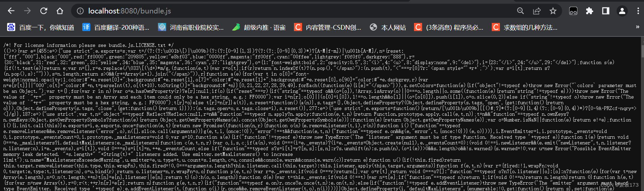
Task: Open Chrome's three-dot menu
Action: point(638,11)
